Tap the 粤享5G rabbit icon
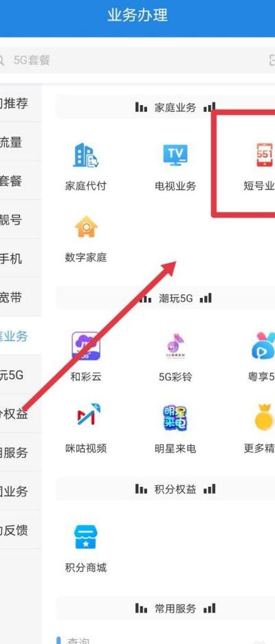 pos(263,346)
